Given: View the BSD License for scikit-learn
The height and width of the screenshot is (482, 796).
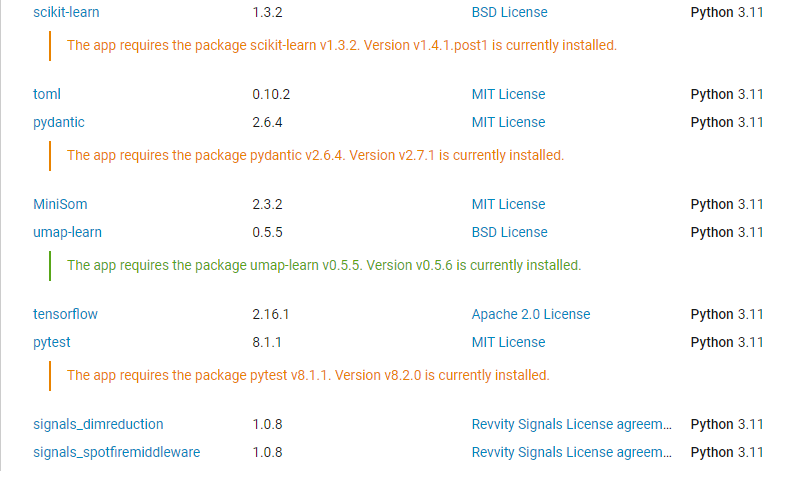Looking at the screenshot, I should point(509,12).
